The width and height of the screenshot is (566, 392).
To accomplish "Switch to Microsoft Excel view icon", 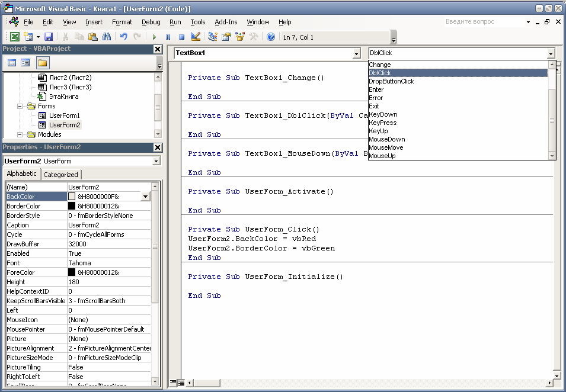I will click(14, 37).
